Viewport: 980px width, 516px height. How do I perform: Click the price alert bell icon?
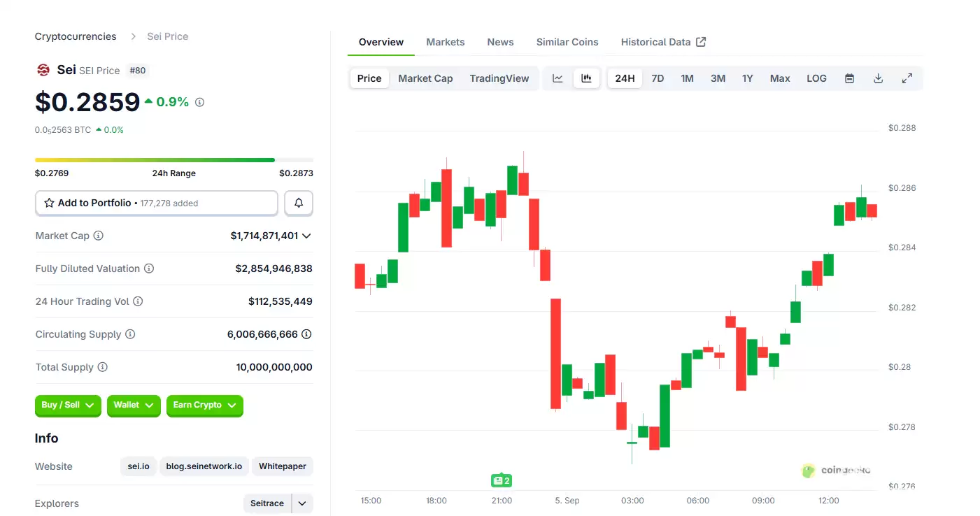coord(299,203)
